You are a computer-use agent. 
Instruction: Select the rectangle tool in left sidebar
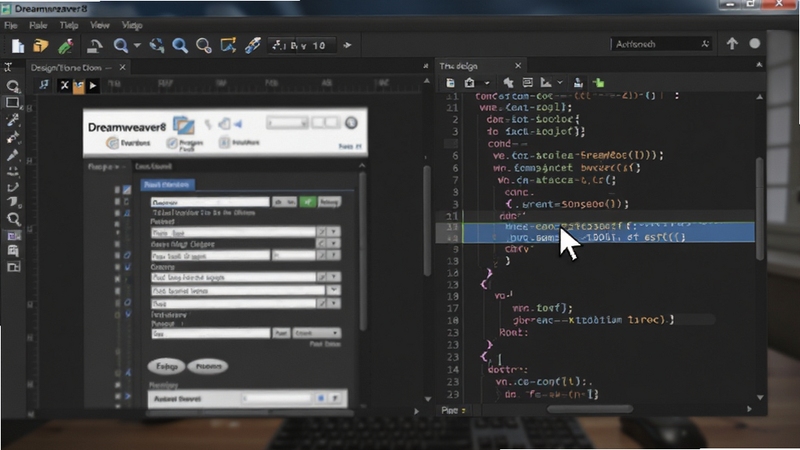[12, 103]
